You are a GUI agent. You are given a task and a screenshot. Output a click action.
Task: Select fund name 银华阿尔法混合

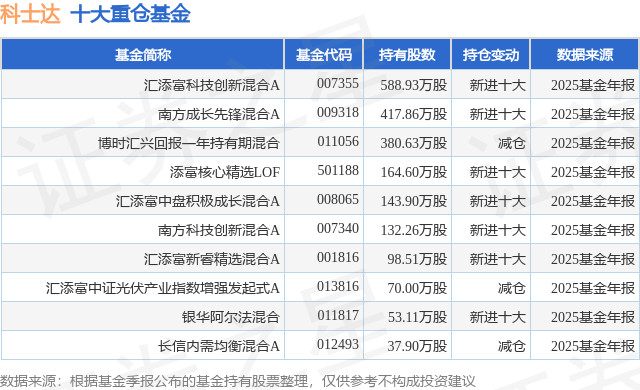[231, 317]
